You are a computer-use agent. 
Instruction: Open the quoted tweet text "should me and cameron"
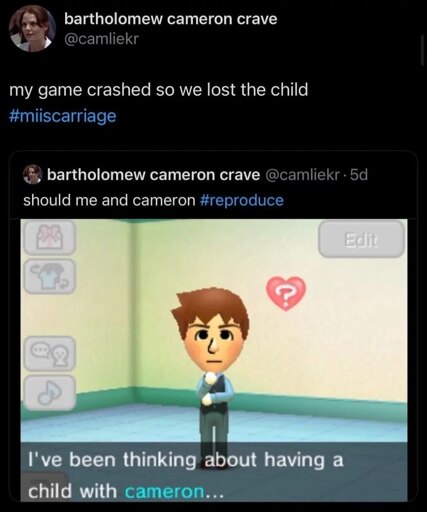point(109,200)
